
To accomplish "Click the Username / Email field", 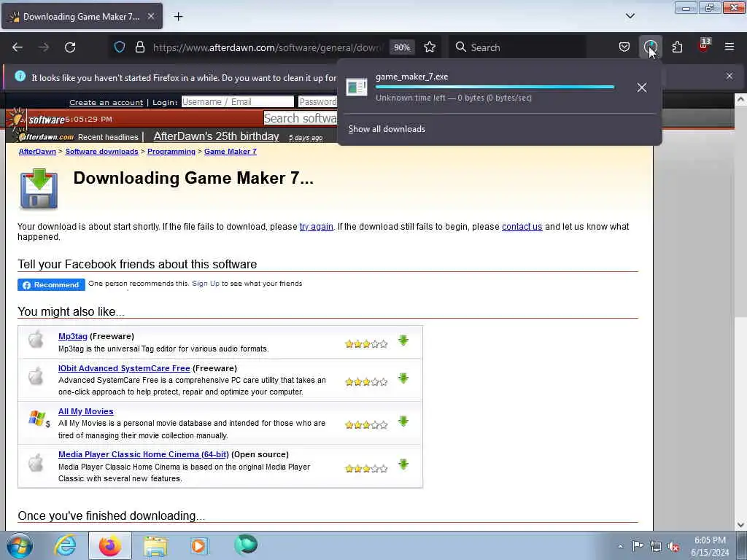I will (238, 102).
